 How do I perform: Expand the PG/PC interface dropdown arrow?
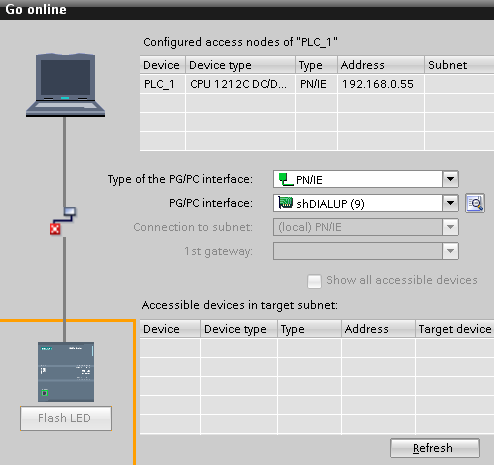[450, 203]
